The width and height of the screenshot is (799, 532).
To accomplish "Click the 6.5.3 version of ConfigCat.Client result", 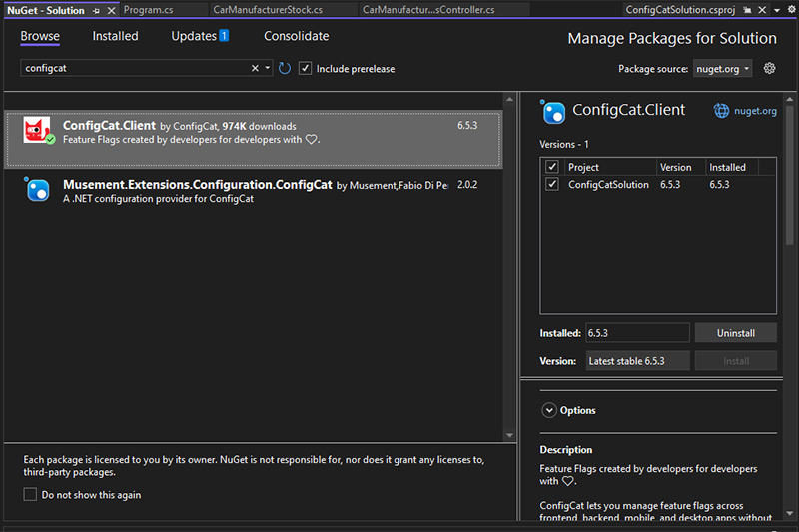I will pyautogui.click(x=467, y=125).
